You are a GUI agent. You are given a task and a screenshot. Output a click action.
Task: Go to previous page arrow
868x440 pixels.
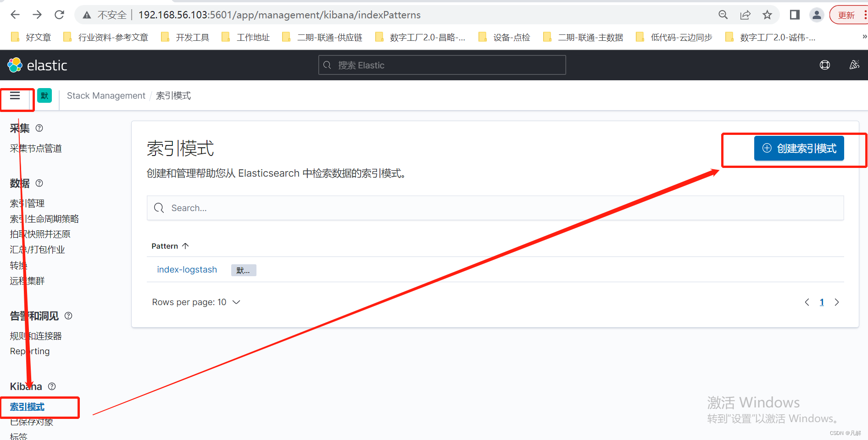tap(807, 302)
